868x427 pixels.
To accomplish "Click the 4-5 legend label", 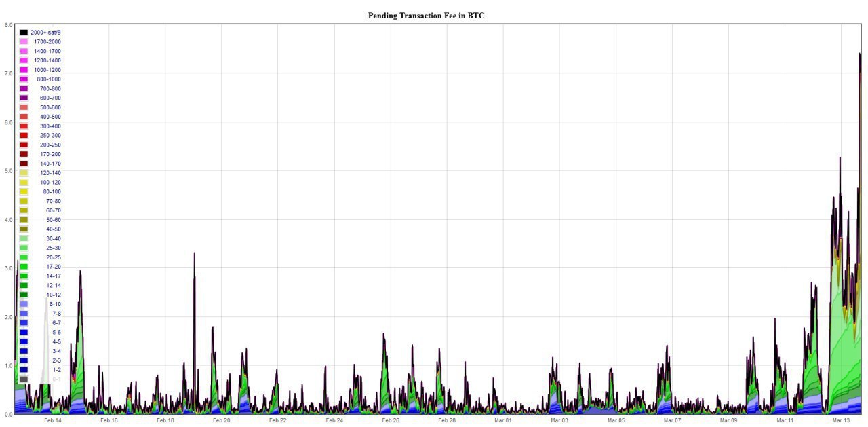I will point(56,342).
